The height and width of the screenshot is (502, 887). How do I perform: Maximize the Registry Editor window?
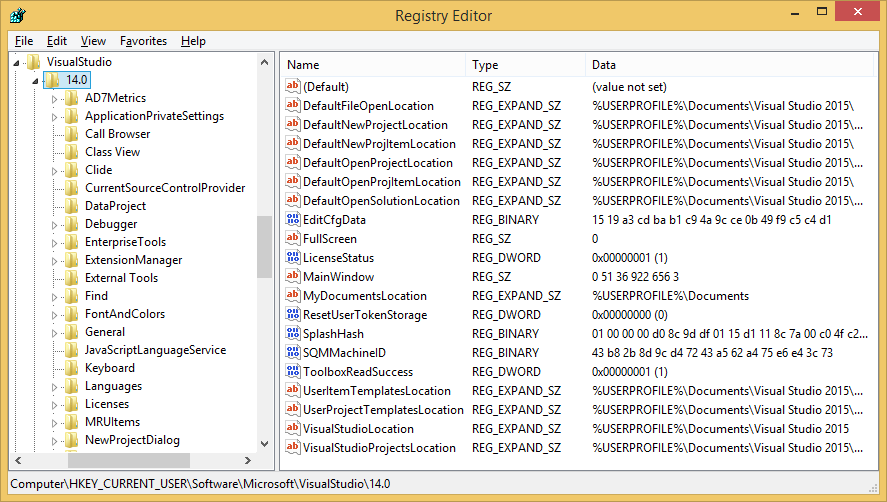[822, 11]
